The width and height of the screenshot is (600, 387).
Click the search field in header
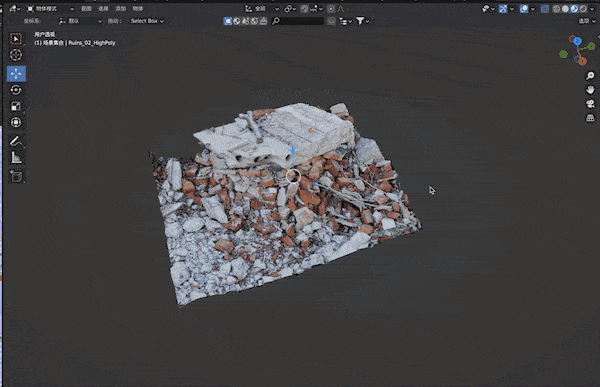click(x=298, y=21)
